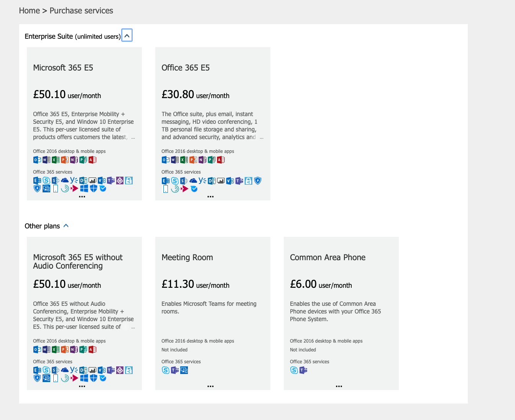Screen dimensions: 515x420
Task: Open the Common Area Phone plan title
Action: tap(328, 258)
